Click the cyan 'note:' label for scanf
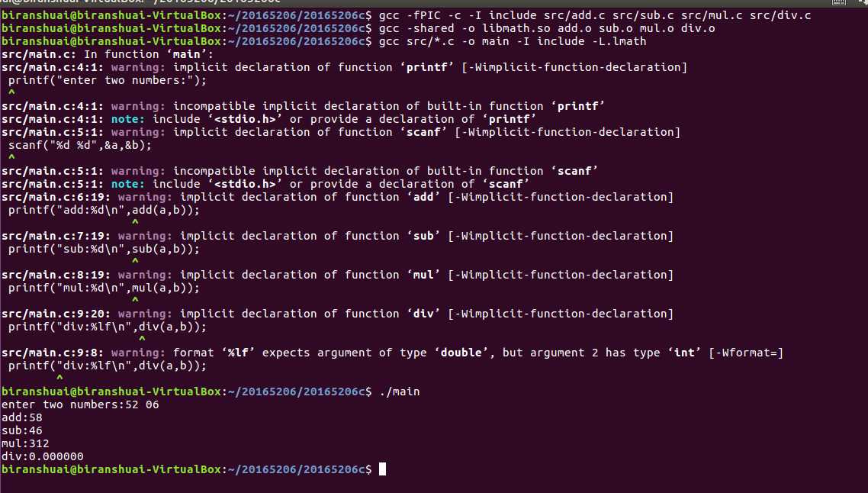868x493 pixels. pos(128,184)
